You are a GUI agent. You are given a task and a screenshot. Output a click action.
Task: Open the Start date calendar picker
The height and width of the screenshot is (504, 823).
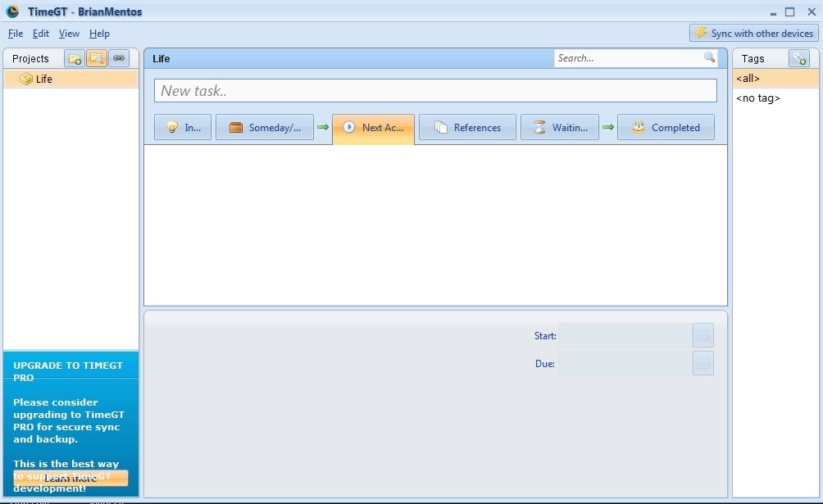pyautogui.click(x=703, y=335)
